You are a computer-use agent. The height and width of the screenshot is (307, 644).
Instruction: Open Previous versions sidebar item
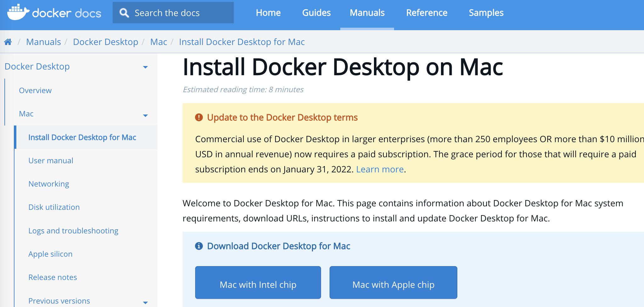(x=59, y=301)
